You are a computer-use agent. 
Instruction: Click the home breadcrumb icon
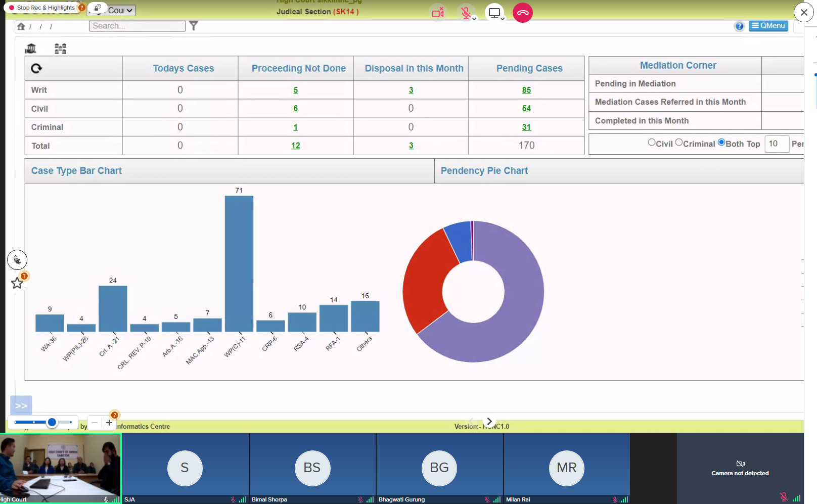tap(21, 26)
